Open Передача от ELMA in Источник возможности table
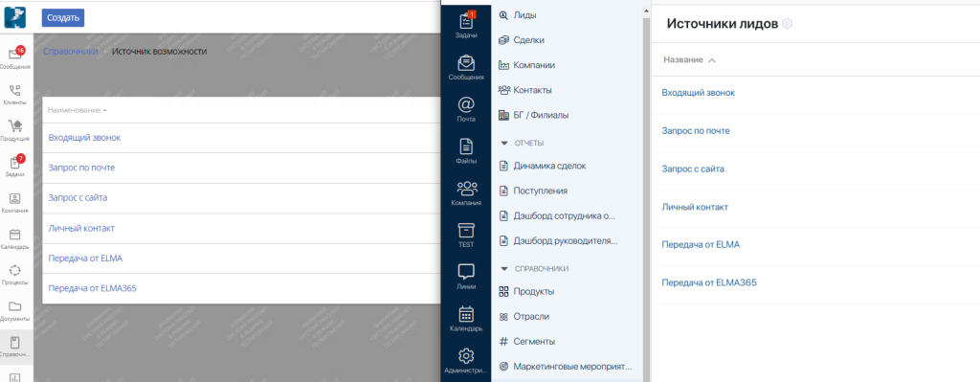The image size is (980, 382). pyautogui.click(x=84, y=258)
